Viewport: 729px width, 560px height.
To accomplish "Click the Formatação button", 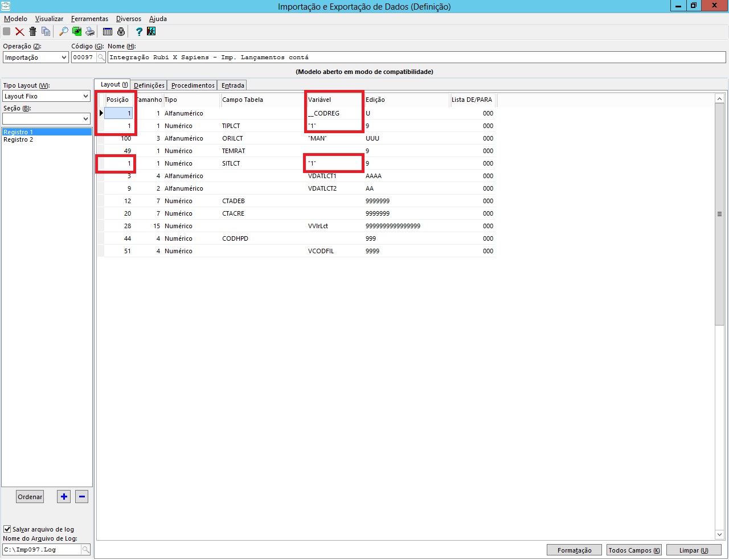I will pos(574,550).
